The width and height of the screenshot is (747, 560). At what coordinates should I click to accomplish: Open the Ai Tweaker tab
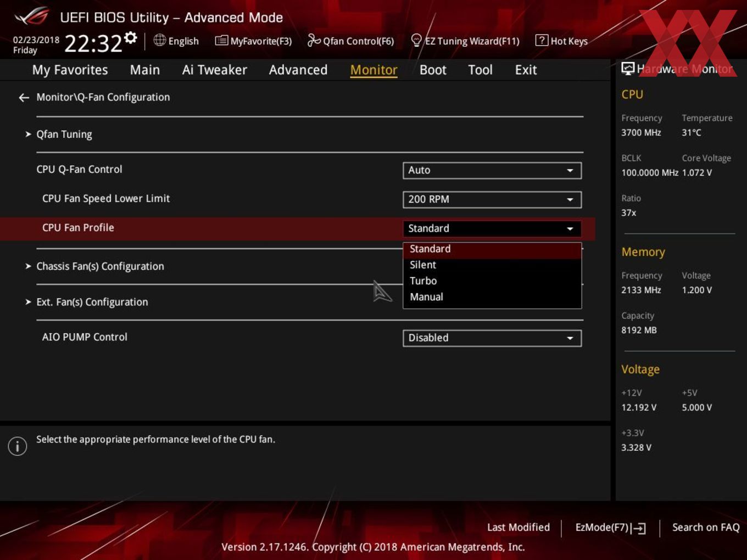pyautogui.click(x=215, y=70)
